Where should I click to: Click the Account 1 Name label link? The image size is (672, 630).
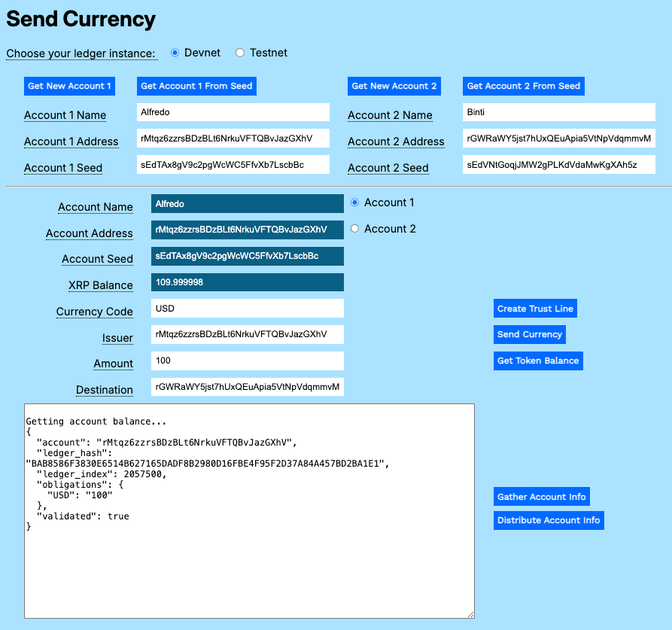point(65,115)
